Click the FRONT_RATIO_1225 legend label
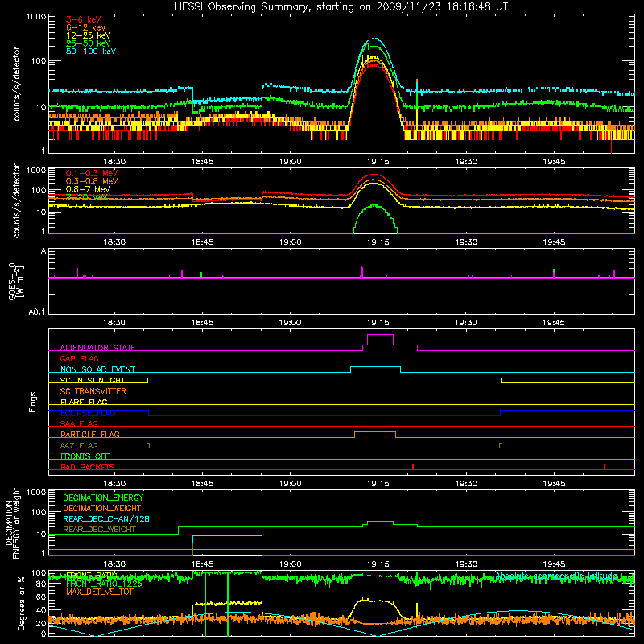The width and height of the screenshot is (644, 644). (104, 584)
